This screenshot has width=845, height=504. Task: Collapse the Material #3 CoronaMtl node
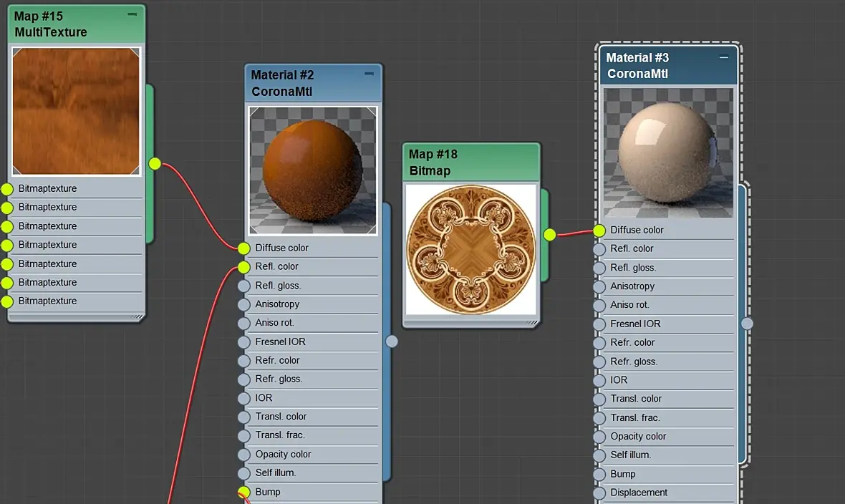coord(724,57)
